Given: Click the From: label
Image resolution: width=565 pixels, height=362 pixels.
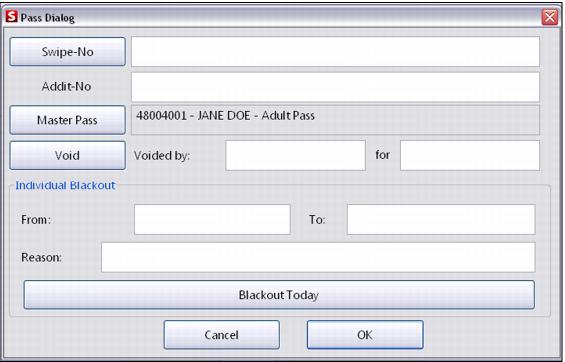Looking at the screenshot, I should 36,219.
